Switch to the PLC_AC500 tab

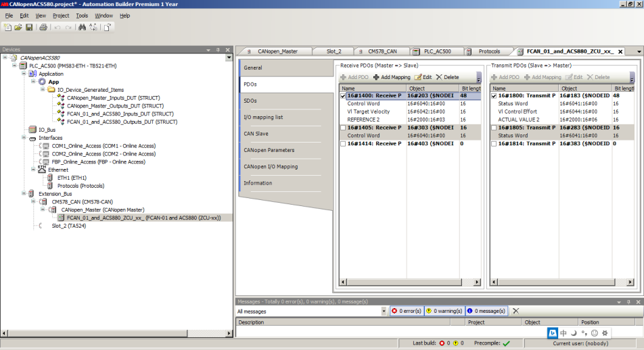[x=437, y=51]
